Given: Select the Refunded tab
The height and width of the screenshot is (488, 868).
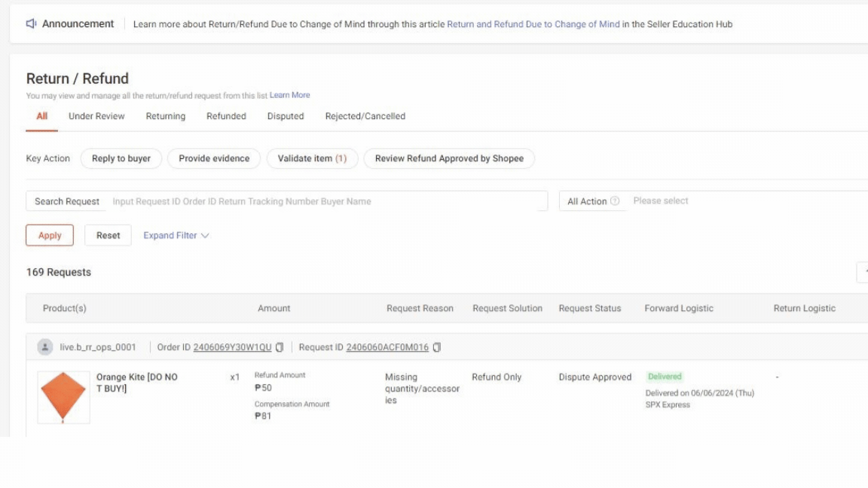Looking at the screenshot, I should pyautogui.click(x=226, y=116).
